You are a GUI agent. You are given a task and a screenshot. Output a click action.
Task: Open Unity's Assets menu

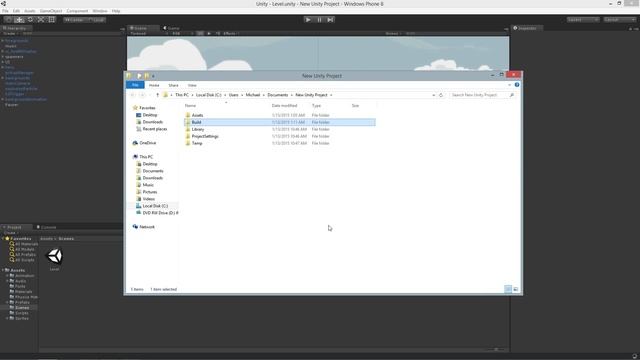tap(29, 11)
